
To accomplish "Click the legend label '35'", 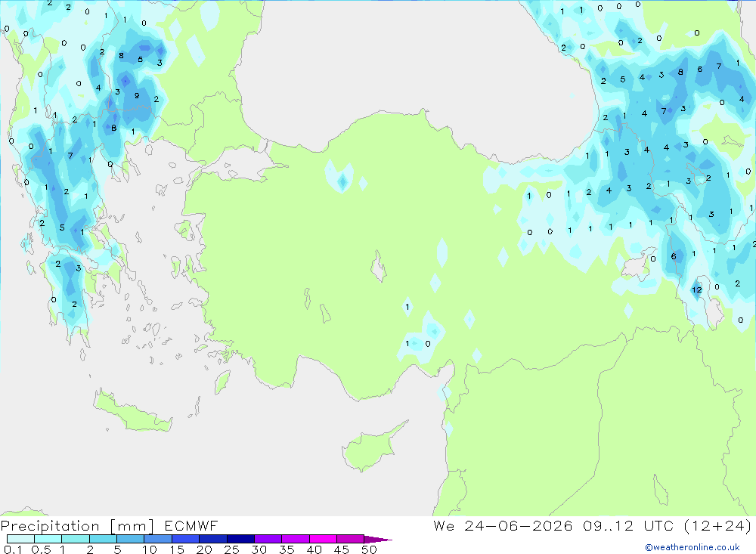I will pyautogui.click(x=287, y=549).
